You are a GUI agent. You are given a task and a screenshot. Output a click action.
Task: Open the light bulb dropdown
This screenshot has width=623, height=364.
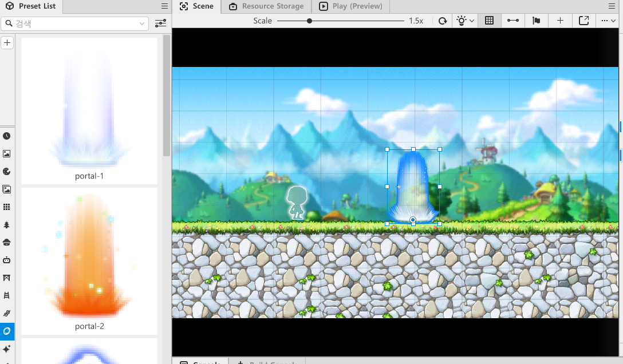pos(466,21)
